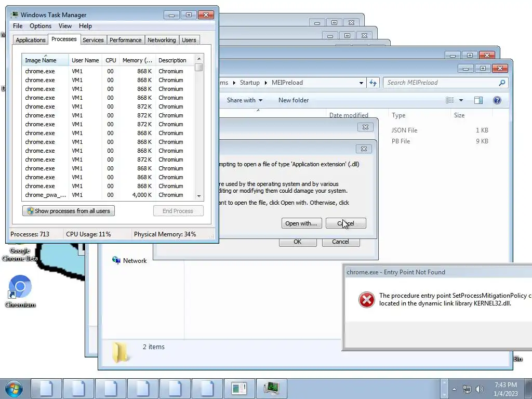Switch to the Performance tab

tap(126, 40)
